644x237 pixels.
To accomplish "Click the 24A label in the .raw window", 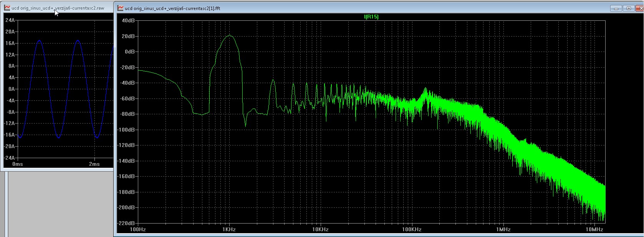I will [10, 20].
